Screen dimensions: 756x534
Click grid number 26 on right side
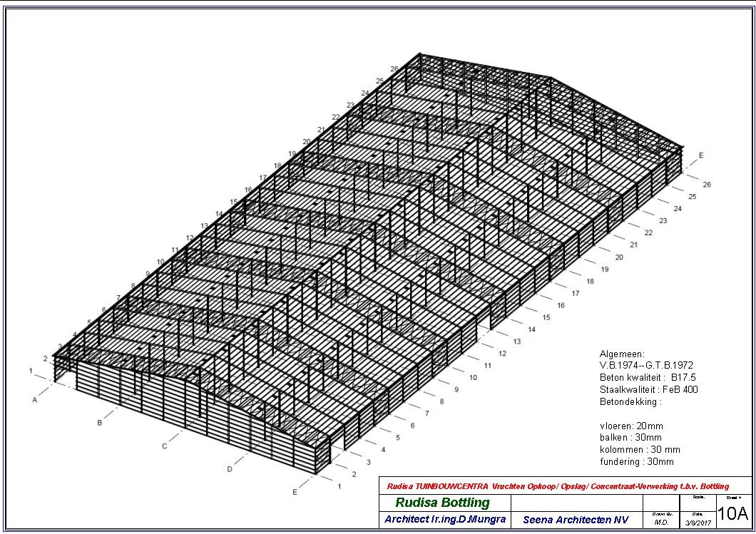click(707, 185)
